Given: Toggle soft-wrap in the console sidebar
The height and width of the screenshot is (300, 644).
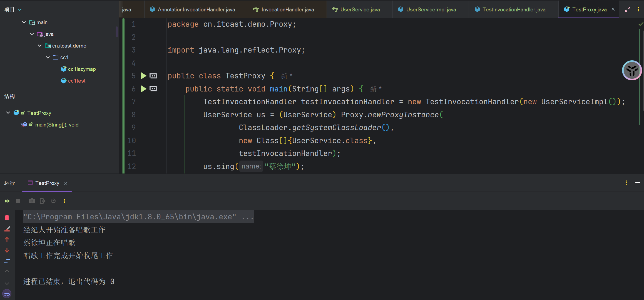Looking at the screenshot, I should (7, 294).
